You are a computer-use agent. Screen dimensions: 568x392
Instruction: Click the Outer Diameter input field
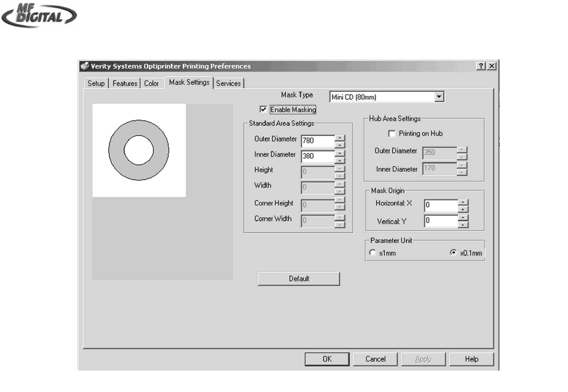(318, 141)
